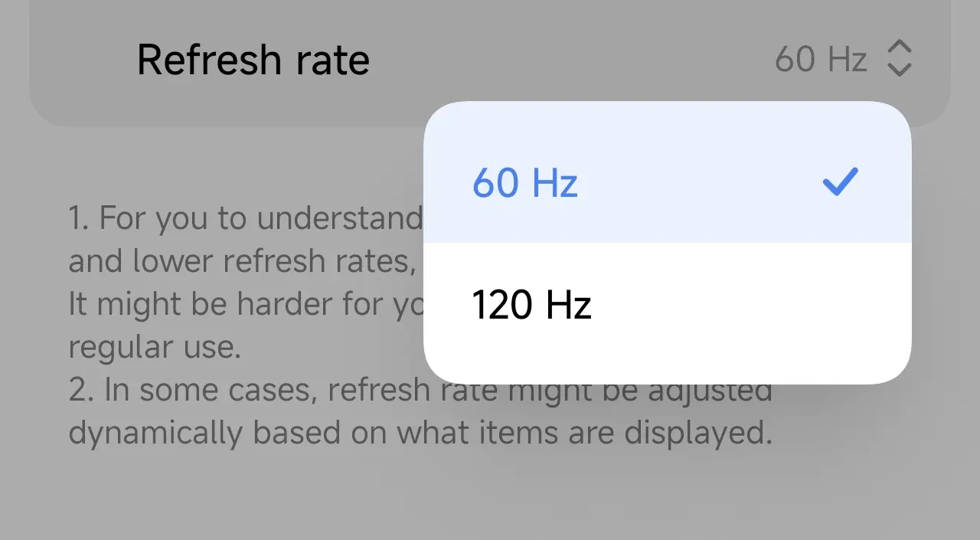Click the blue checkmark beside 60 Hz
Image resolution: width=980 pixels, height=540 pixels.
pyautogui.click(x=840, y=182)
